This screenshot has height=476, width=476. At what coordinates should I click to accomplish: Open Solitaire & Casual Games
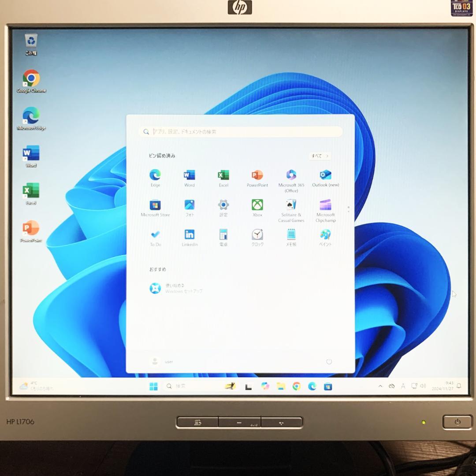(291, 211)
